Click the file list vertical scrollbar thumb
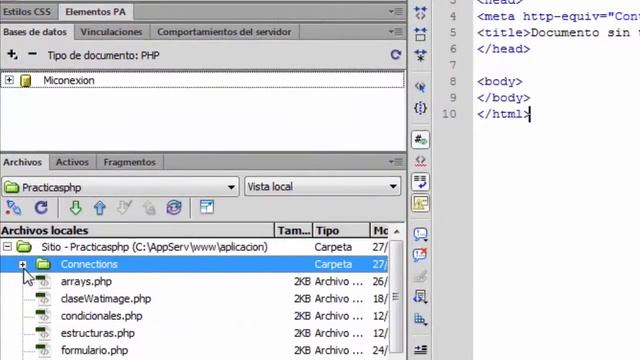The width and height of the screenshot is (640, 360). tap(396, 297)
